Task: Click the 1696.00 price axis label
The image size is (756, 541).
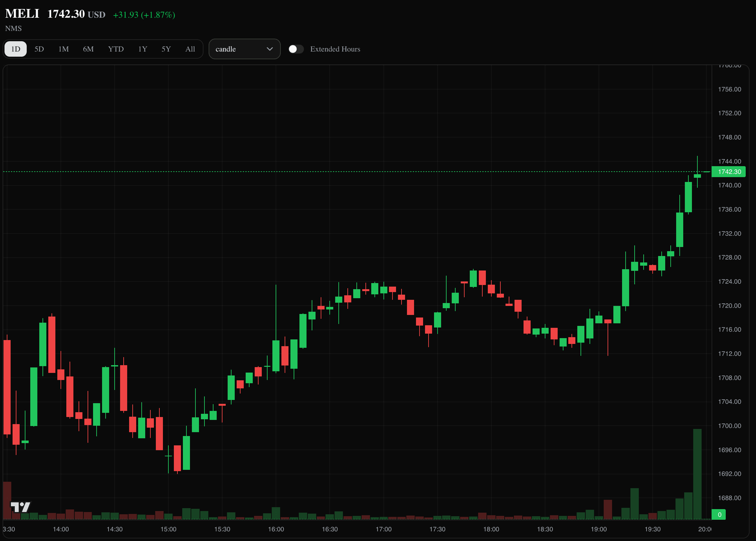Action: (x=730, y=450)
